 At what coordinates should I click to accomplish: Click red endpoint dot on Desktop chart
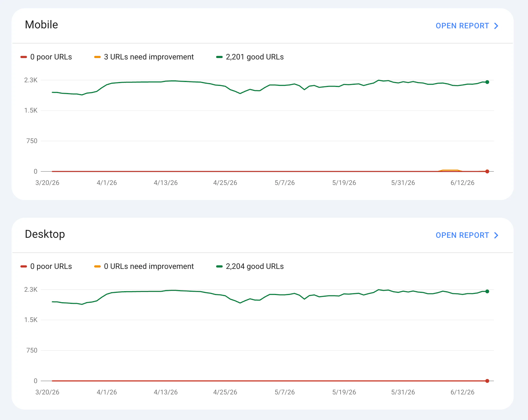click(x=487, y=381)
